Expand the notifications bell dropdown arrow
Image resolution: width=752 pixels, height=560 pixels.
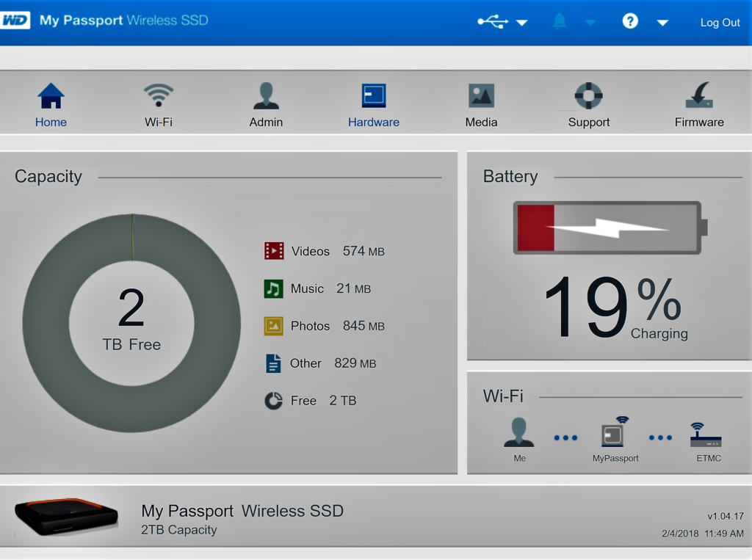click(590, 23)
